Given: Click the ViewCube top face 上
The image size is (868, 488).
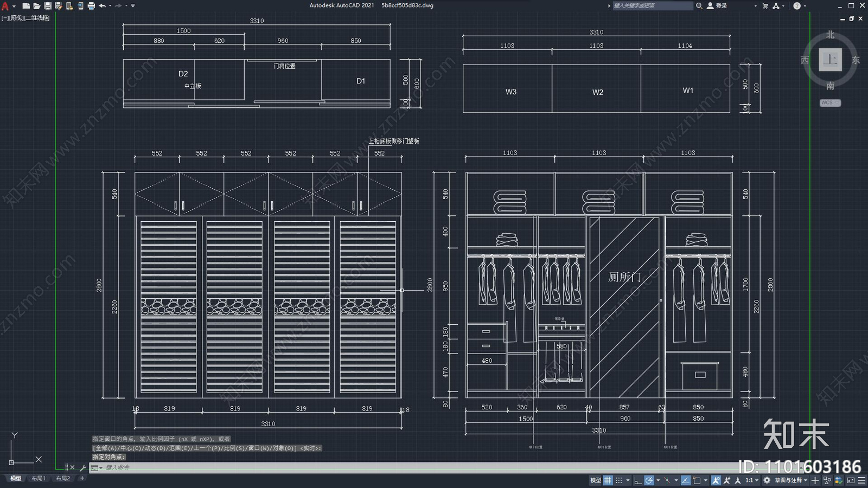Looking at the screenshot, I should tap(830, 60).
